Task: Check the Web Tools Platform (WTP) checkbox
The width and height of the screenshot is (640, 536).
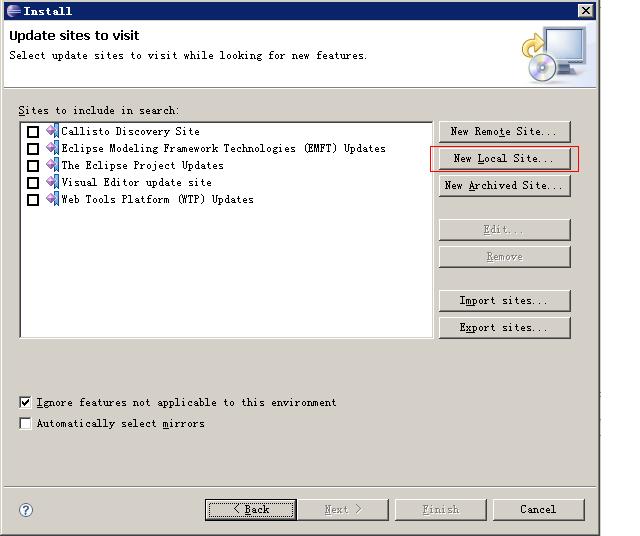Action: tap(33, 200)
